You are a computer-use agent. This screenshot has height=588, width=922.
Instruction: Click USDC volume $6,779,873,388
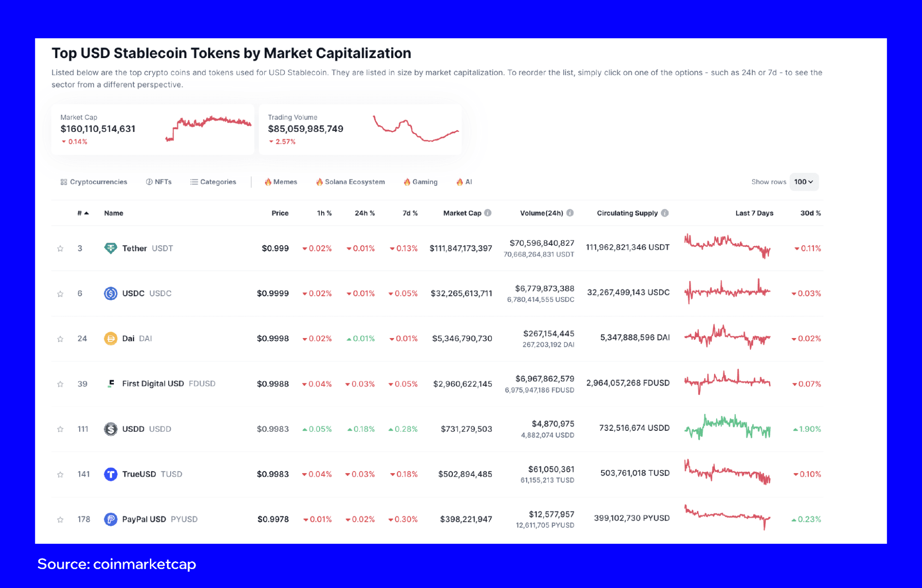545,289
